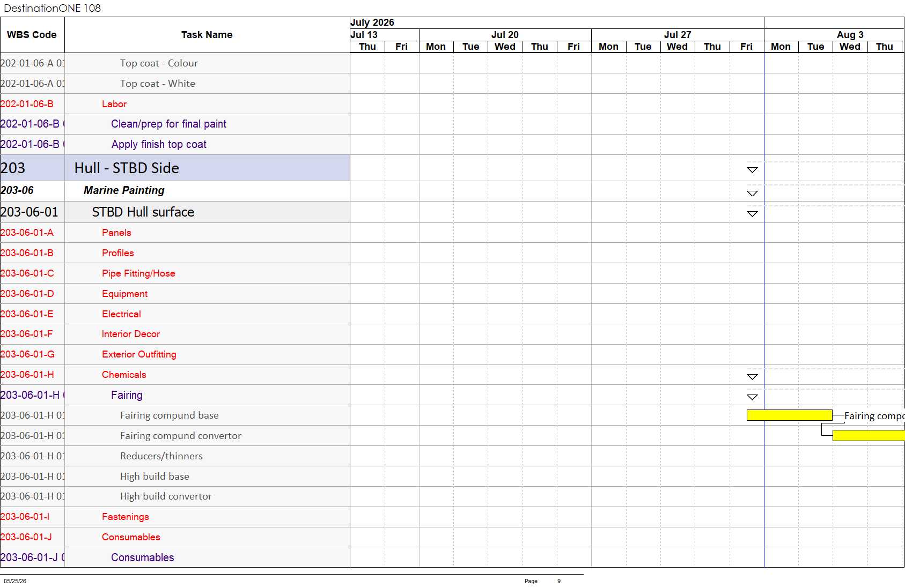Click WBS code 203
Viewport: 905px width, 588px height.
click(x=13, y=168)
